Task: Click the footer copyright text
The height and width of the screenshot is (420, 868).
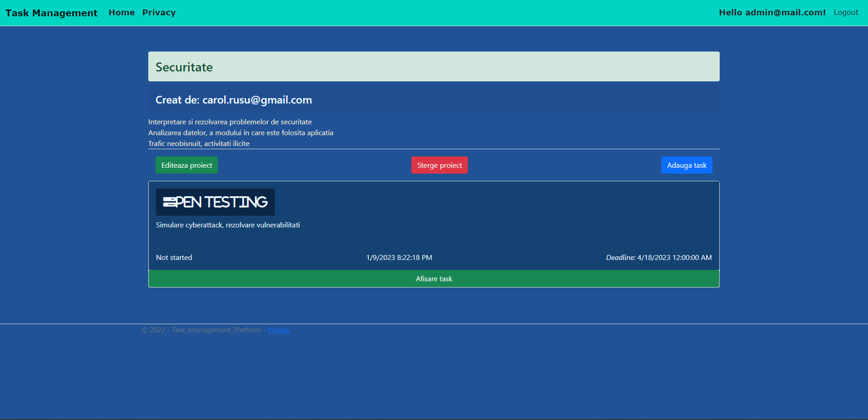Action: (x=202, y=330)
